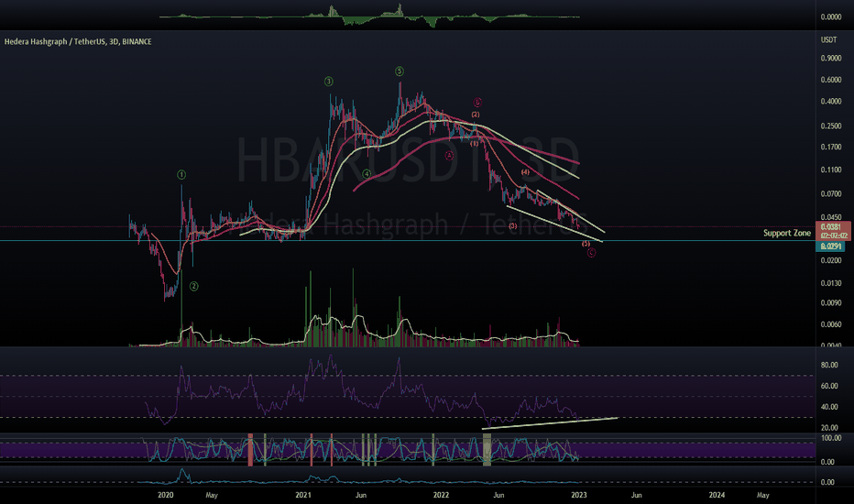Click the 0.0700 price axis label
The width and height of the screenshot is (854, 504).
point(831,194)
